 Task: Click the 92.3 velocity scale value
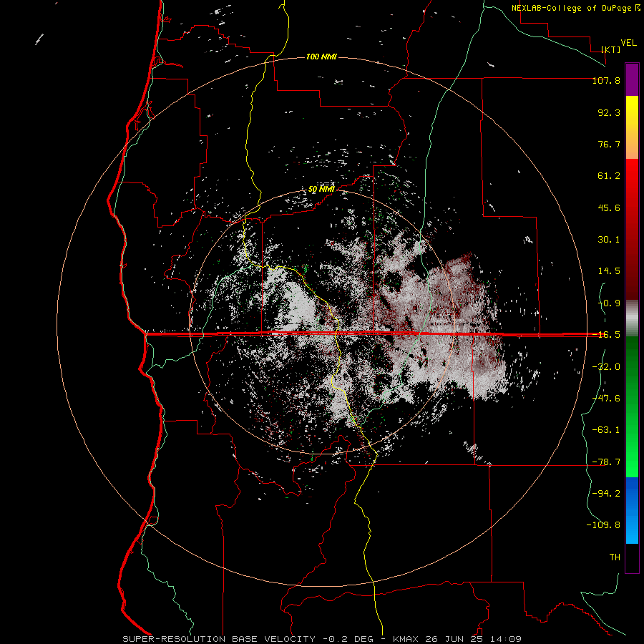pos(609,112)
